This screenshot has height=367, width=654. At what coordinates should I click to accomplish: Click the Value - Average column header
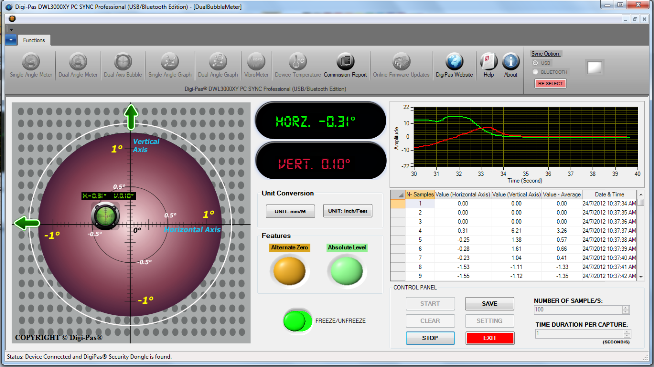[x=562, y=194]
